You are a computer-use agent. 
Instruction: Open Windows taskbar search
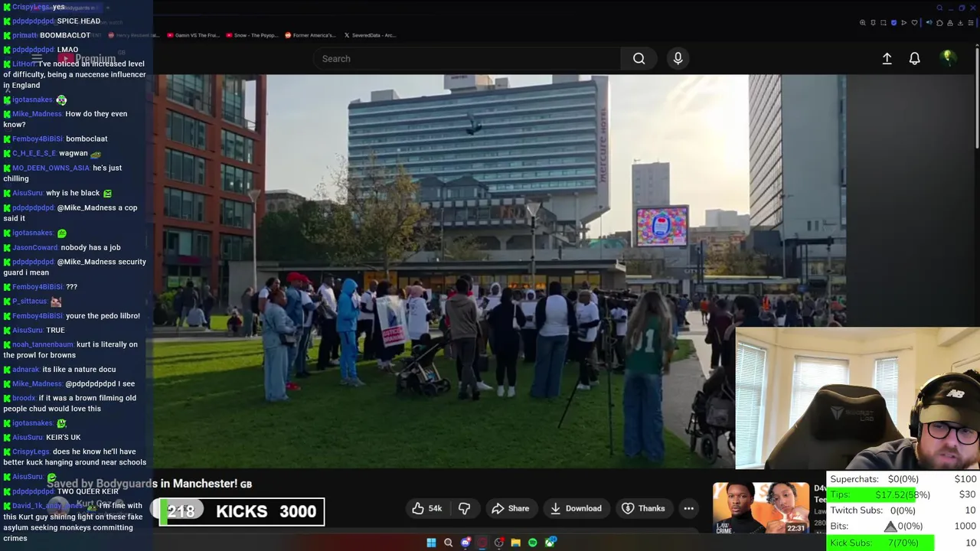click(449, 543)
